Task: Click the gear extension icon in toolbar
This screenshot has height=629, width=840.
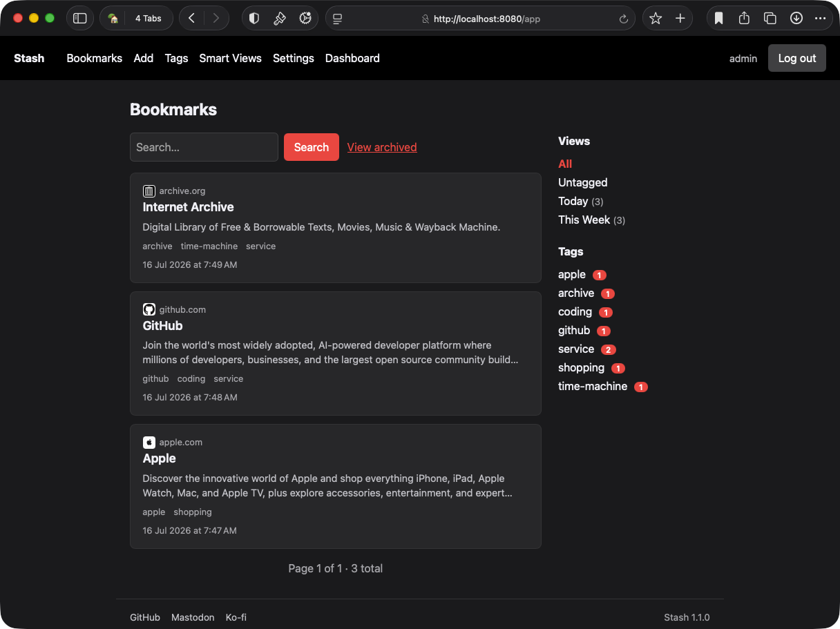Action: [305, 19]
